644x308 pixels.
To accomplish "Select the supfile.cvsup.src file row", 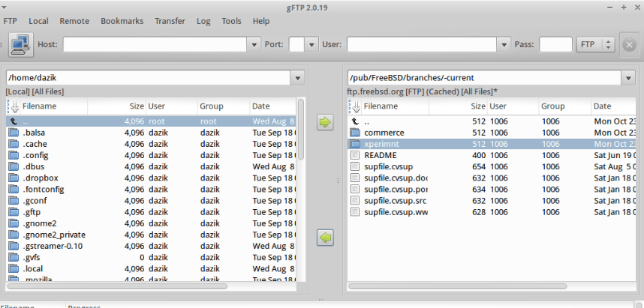I will point(492,201).
